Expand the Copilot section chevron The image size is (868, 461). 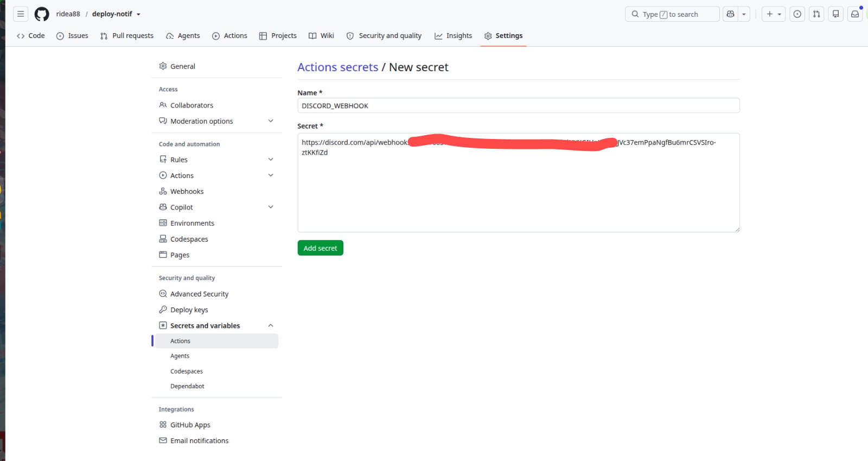tap(271, 207)
